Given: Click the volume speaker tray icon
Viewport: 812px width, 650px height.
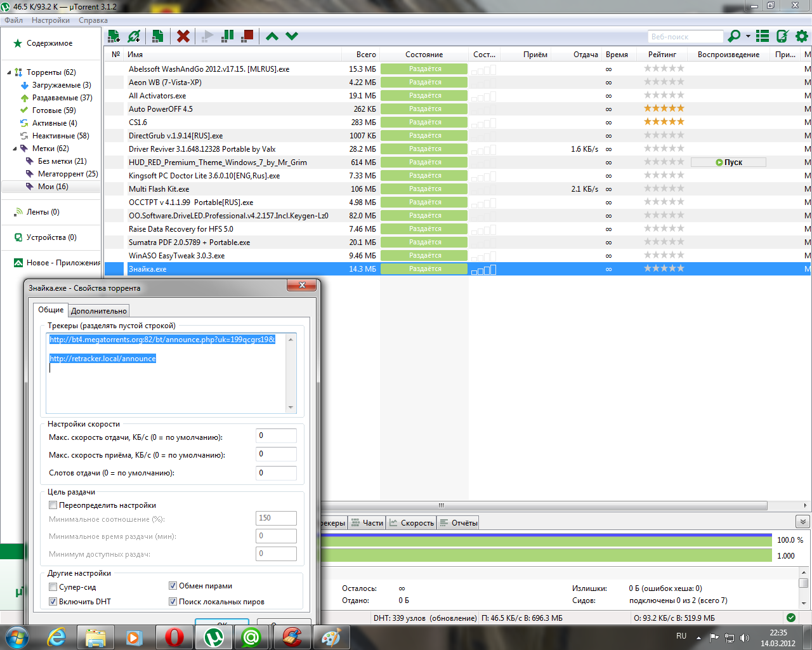Looking at the screenshot, I should [x=744, y=637].
